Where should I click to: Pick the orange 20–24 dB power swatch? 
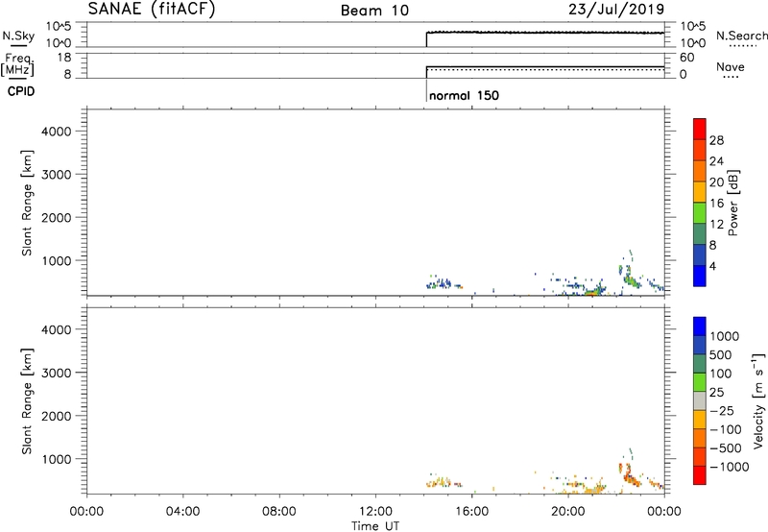(x=700, y=171)
